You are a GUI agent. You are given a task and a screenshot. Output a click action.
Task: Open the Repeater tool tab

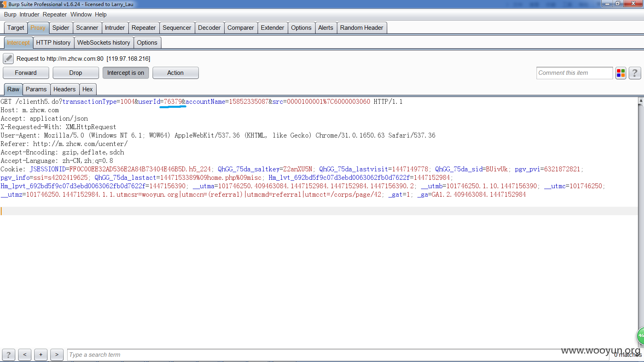(x=144, y=28)
